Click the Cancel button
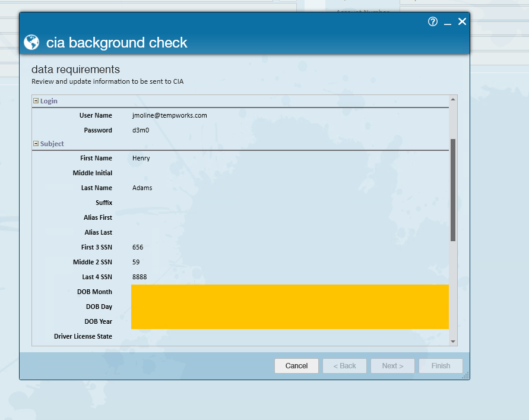The image size is (529, 420). pos(296,365)
